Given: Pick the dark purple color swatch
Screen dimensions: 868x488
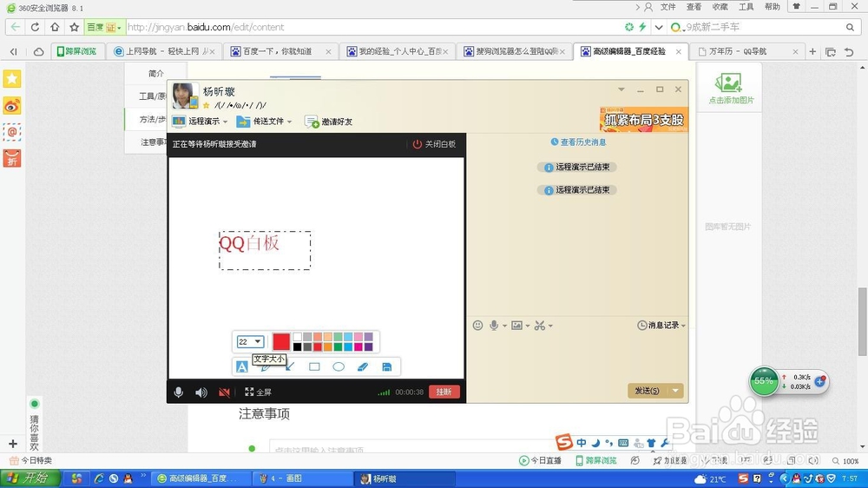Looking at the screenshot, I should pyautogui.click(x=369, y=346).
